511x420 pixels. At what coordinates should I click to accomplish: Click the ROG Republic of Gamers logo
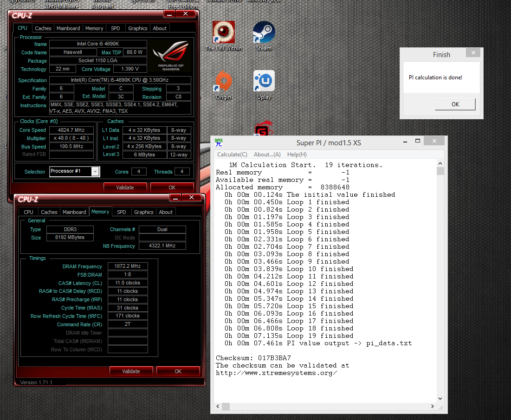pyautogui.click(x=170, y=55)
